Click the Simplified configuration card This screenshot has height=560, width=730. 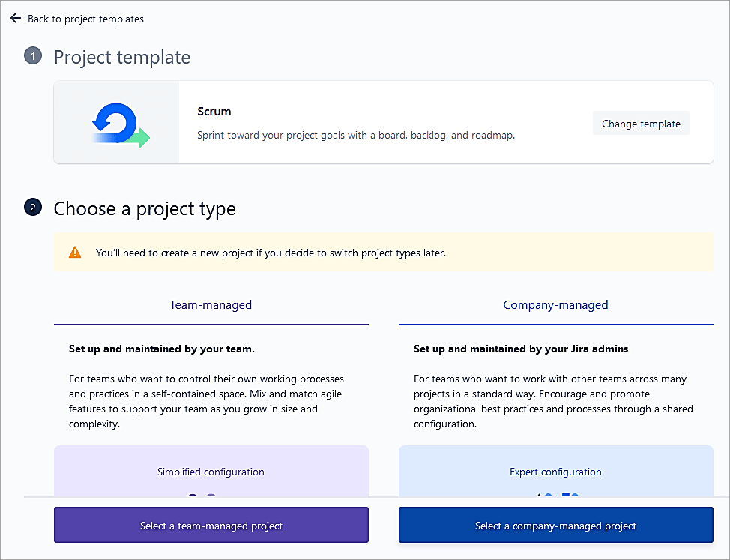tap(211, 472)
